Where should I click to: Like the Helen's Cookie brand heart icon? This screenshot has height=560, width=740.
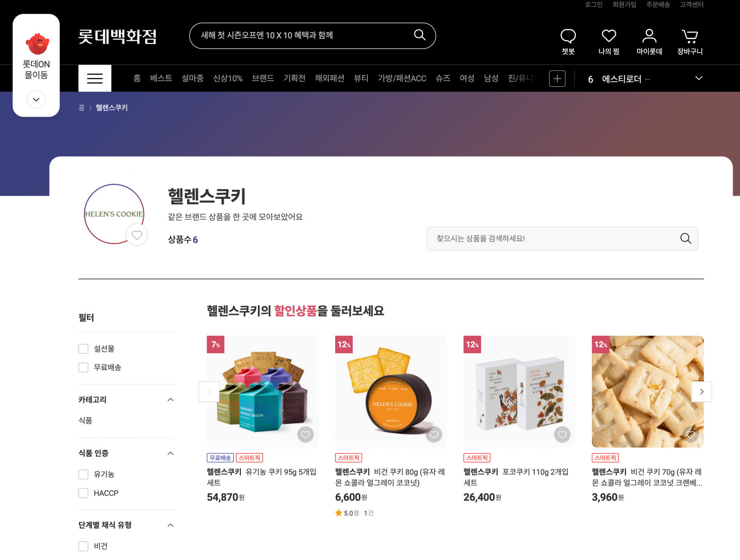coord(137,235)
